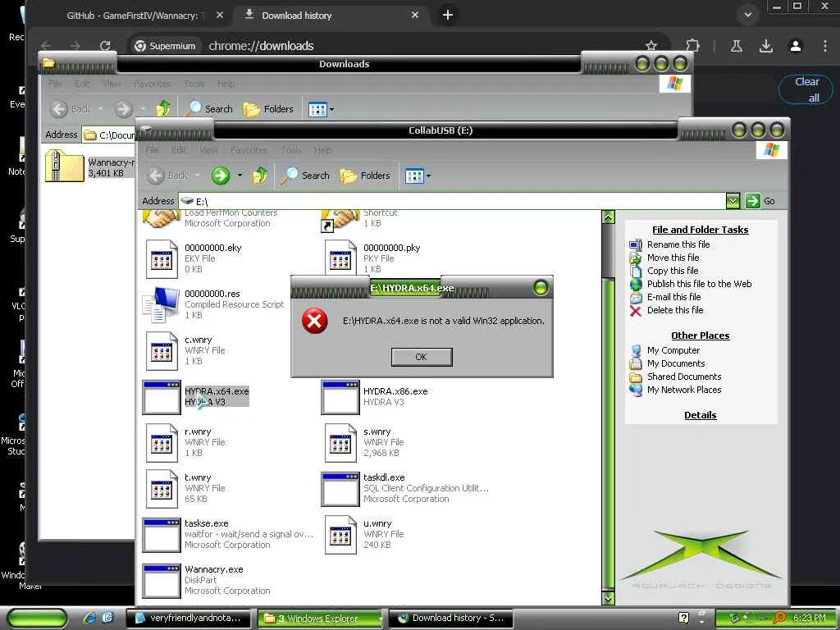Select the Wannacry.exe file icon
The image size is (840, 630).
click(x=162, y=581)
